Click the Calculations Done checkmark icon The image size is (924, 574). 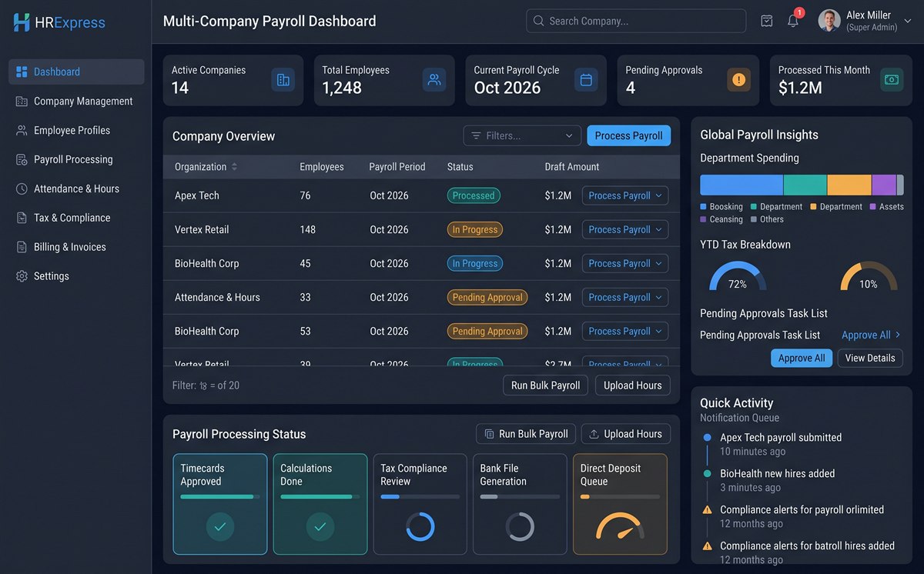pos(320,526)
